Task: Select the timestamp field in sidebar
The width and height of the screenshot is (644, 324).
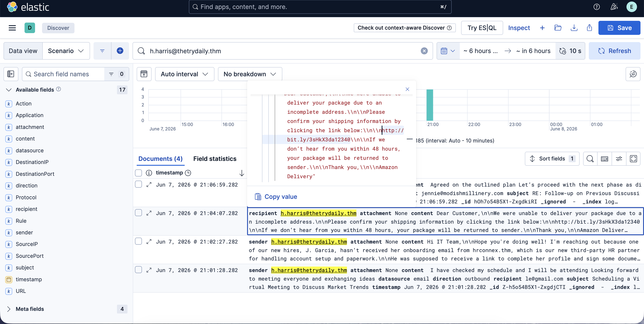Action: [29, 279]
